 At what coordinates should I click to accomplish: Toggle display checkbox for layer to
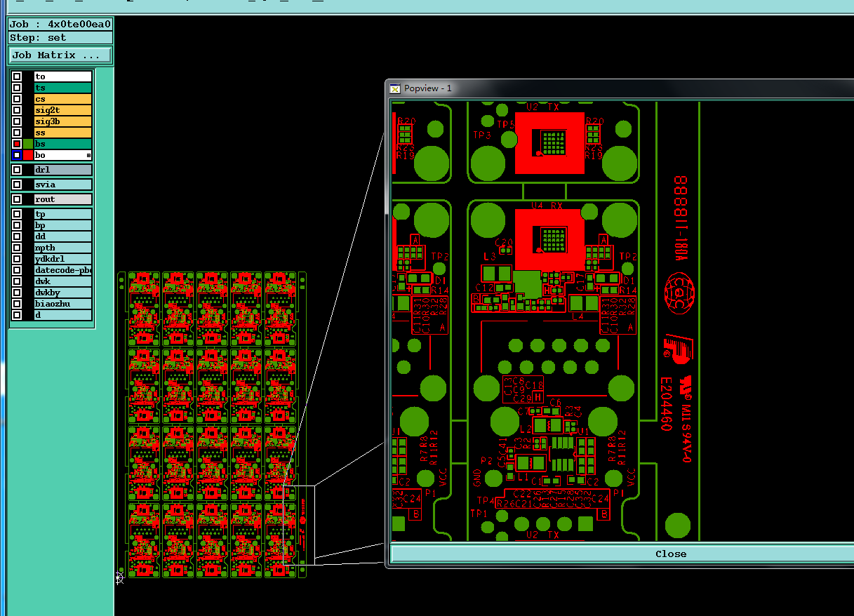(17, 76)
